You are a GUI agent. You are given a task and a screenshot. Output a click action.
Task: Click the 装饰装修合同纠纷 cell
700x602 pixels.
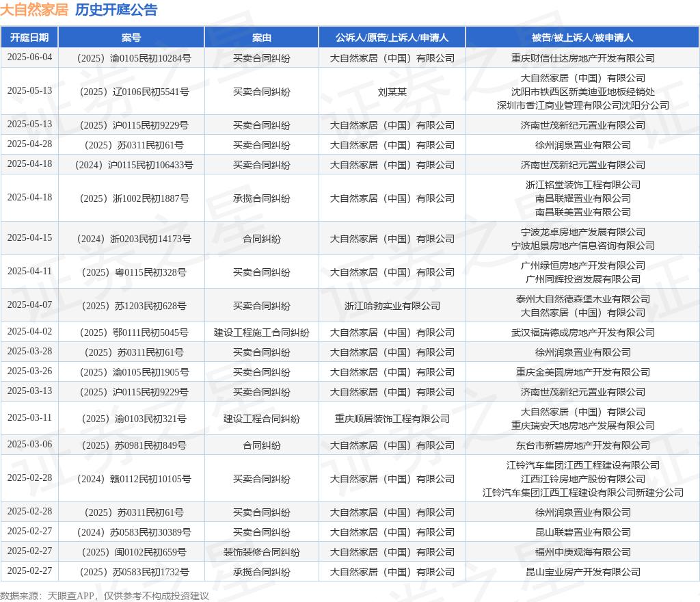tap(262, 553)
